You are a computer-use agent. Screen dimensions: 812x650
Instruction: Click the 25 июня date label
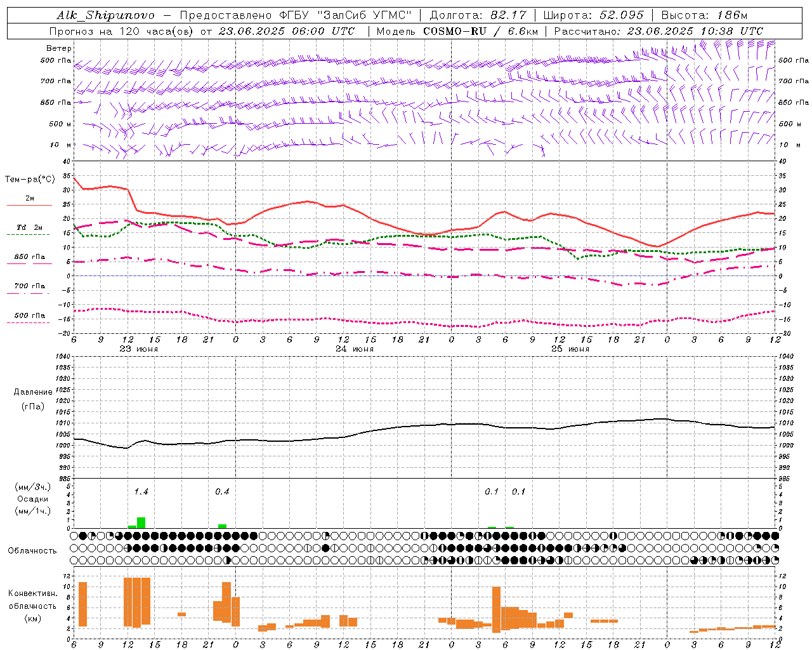pyautogui.click(x=570, y=349)
